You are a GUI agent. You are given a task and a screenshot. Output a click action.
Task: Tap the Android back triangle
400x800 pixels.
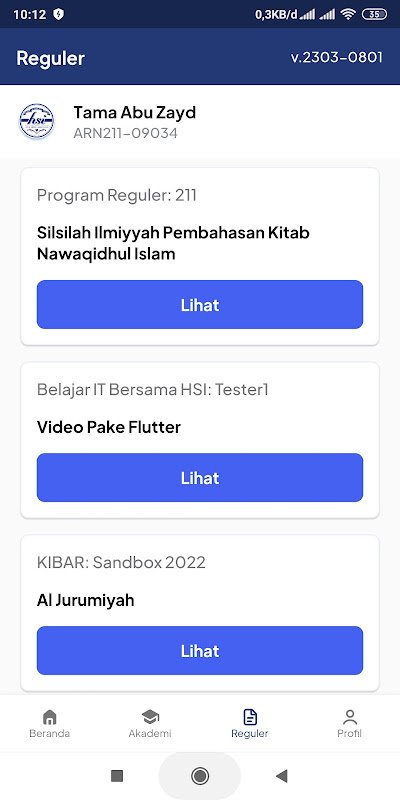pos(281,776)
